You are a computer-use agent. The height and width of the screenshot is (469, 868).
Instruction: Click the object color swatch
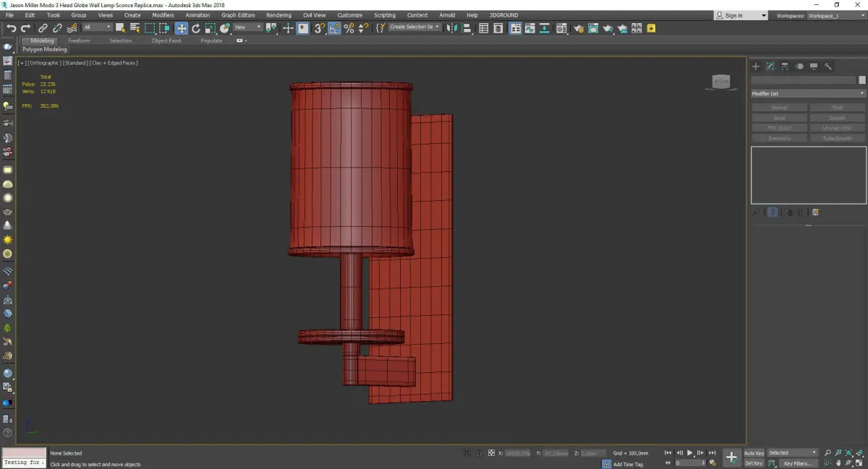point(861,80)
